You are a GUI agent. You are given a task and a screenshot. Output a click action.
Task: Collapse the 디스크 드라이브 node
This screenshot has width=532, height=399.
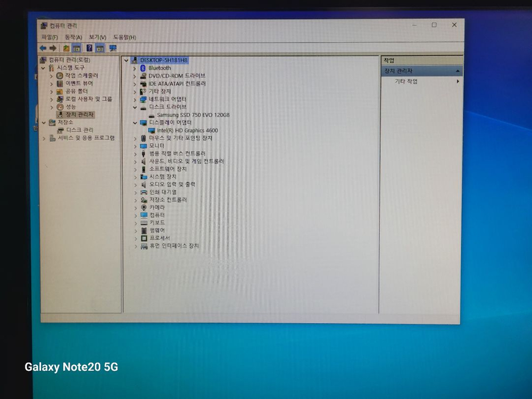135,106
